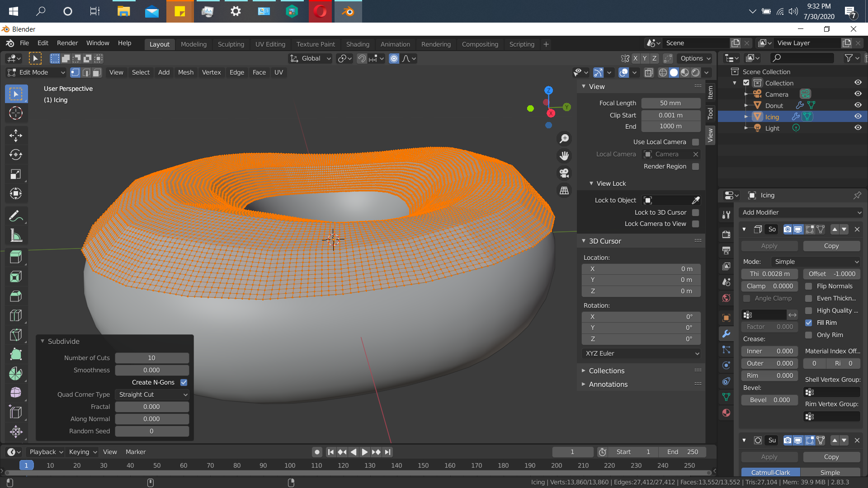Open Modifier properties wrench tab
868x488 pixels.
[x=726, y=334]
